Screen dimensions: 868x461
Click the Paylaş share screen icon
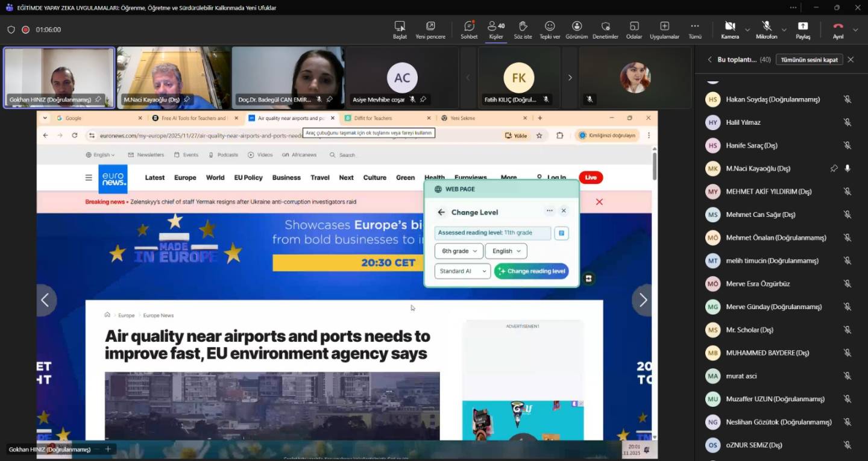pyautogui.click(x=803, y=27)
